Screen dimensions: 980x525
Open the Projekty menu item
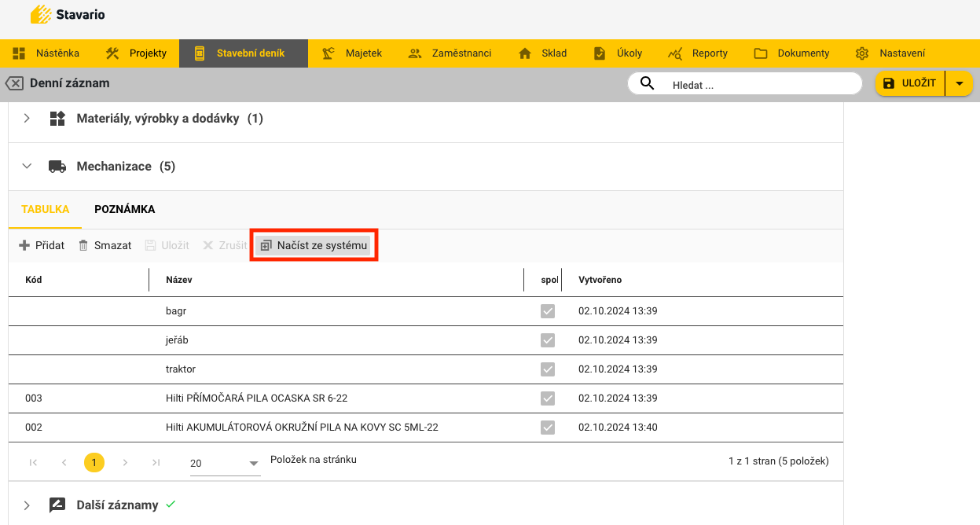tap(137, 53)
